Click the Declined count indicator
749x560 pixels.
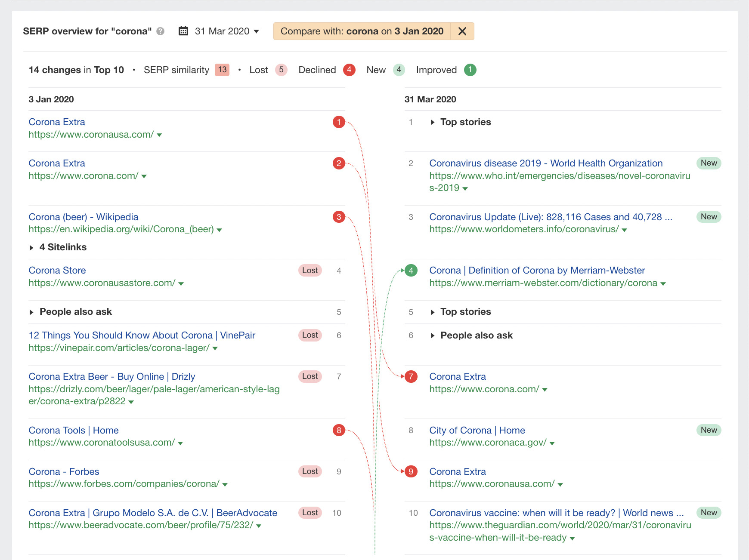(349, 70)
